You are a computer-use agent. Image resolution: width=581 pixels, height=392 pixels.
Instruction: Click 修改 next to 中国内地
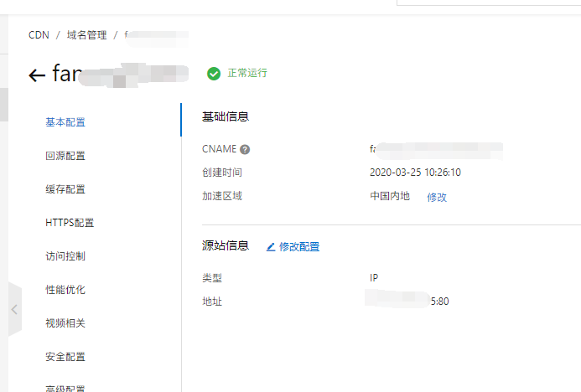(437, 197)
